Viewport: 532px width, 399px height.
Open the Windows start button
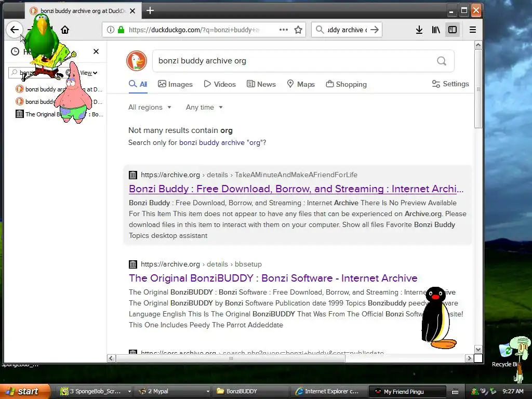click(x=25, y=391)
